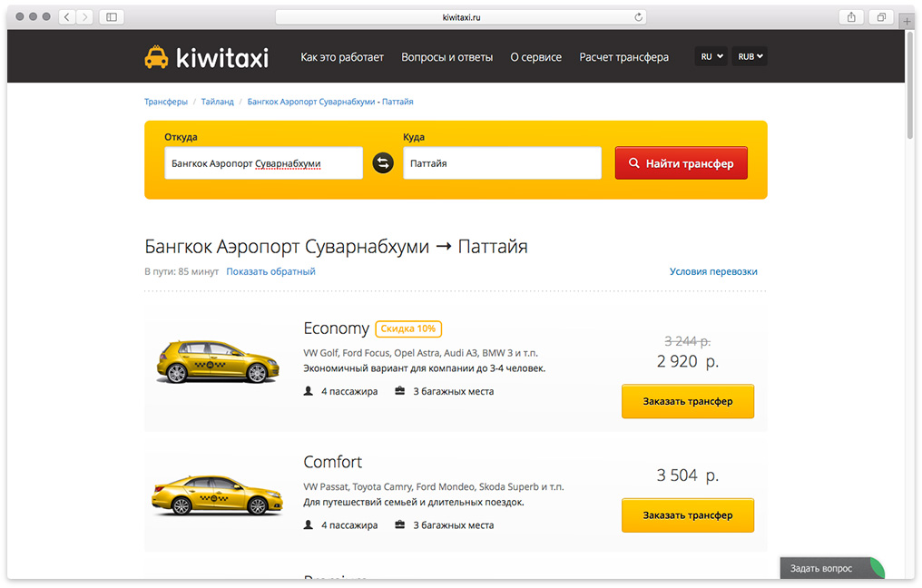The image size is (922, 588).
Task: Open the RU language dropdown
Action: point(711,56)
